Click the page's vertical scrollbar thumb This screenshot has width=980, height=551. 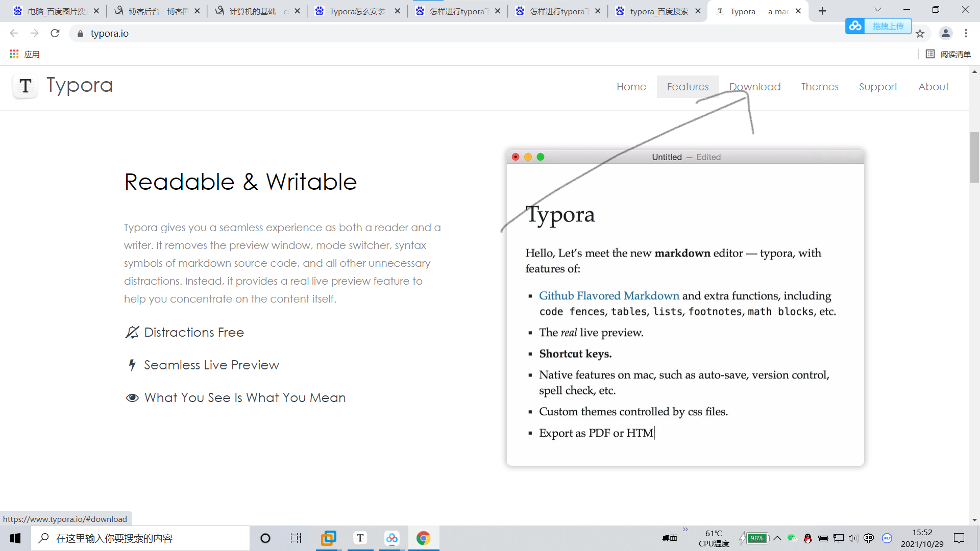pos(974,157)
